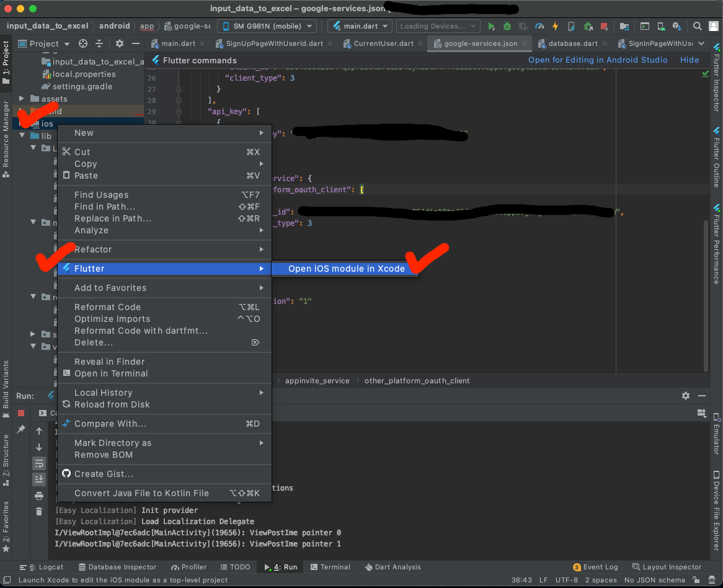
Task: Open Logcat tool window
Action: pos(42,568)
